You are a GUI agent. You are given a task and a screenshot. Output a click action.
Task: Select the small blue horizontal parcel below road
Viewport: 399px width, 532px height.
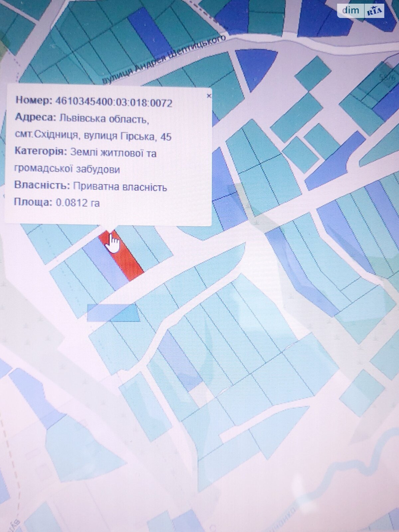click(113, 313)
